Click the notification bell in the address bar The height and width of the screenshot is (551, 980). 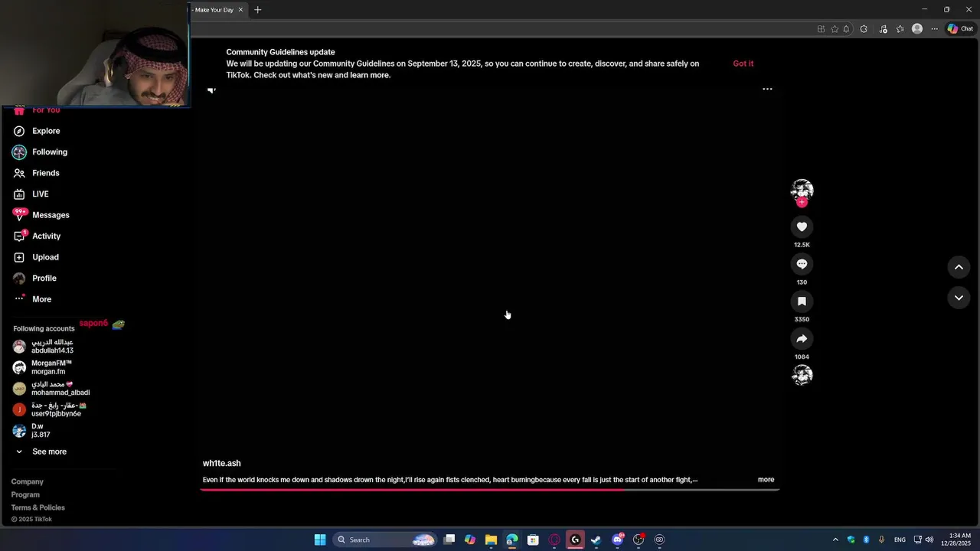coord(846,29)
